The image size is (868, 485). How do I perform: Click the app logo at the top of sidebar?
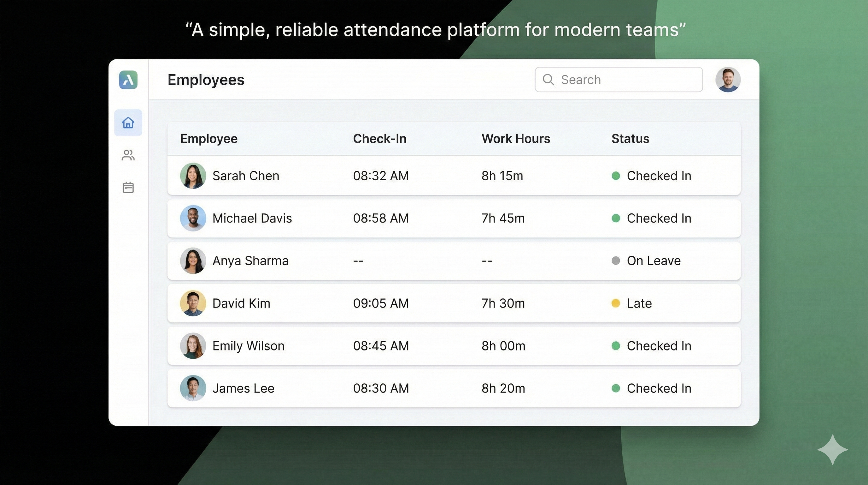(x=128, y=80)
